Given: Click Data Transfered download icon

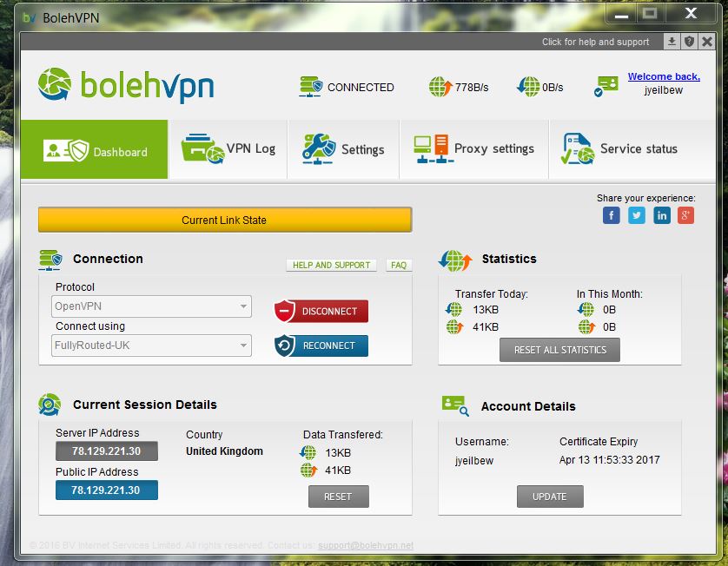Looking at the screenshot, I should [308, 452].
